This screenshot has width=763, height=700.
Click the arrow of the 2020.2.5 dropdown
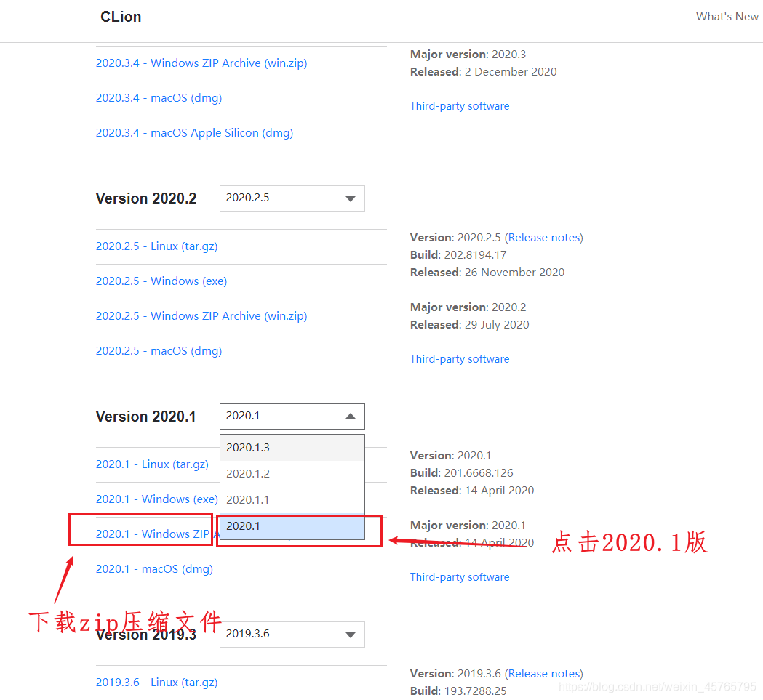click(351, 198)
